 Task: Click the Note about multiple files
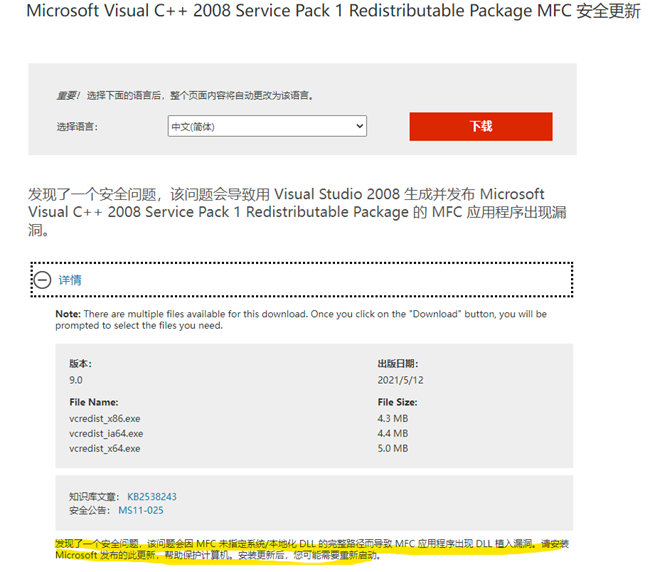(300, 319)
